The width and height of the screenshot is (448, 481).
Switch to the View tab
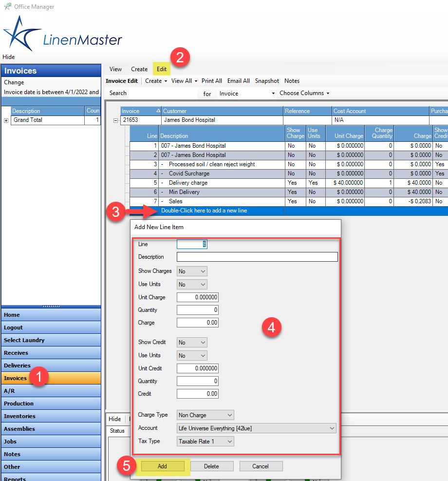coord(115,69)
